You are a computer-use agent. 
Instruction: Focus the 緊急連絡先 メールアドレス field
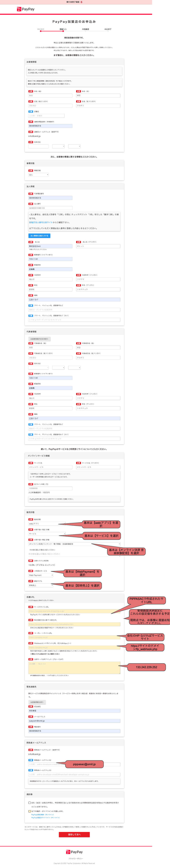tap(74, 721)
